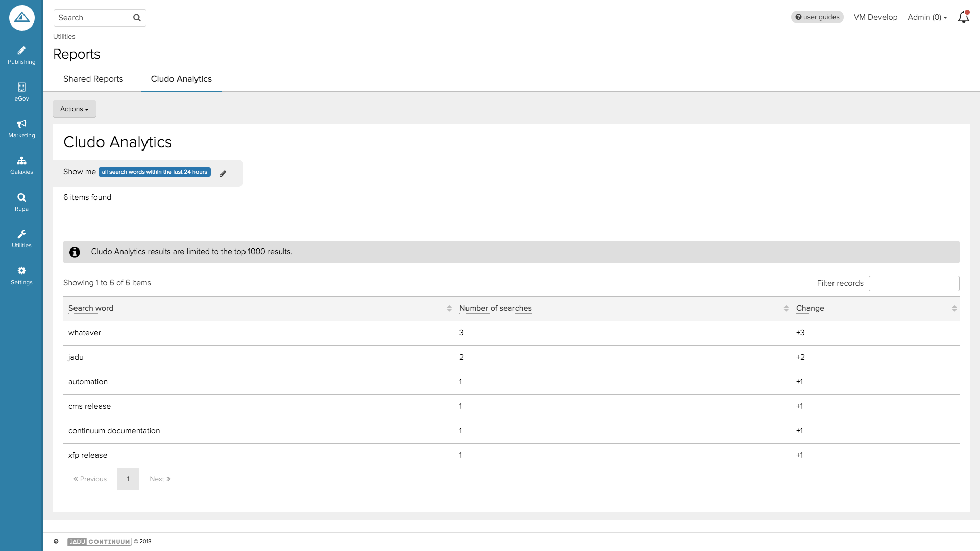Image resolution: width=980 pixels, height=551 pixels.
Task: Open the Marketing megaphone section
Action: 21,129
